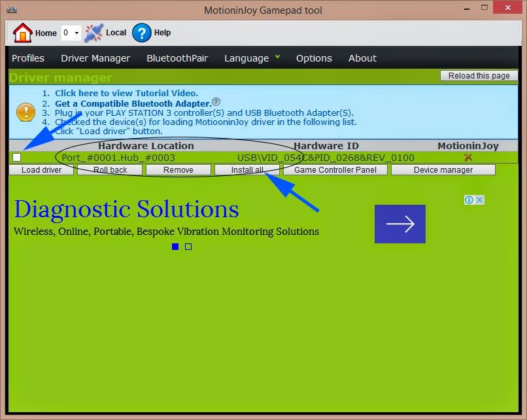Minimize the MotioninJoy window

click(x=466, y=9)
